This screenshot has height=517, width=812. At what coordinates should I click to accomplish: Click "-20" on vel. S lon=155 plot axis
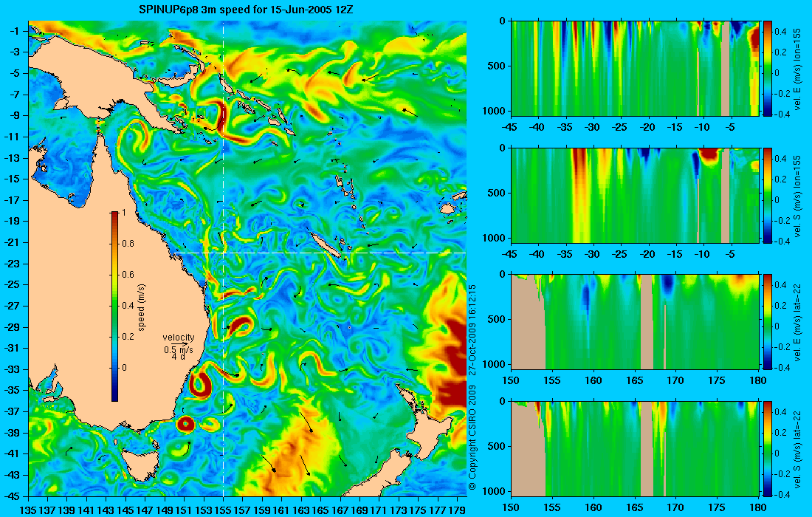coord(648,254)
